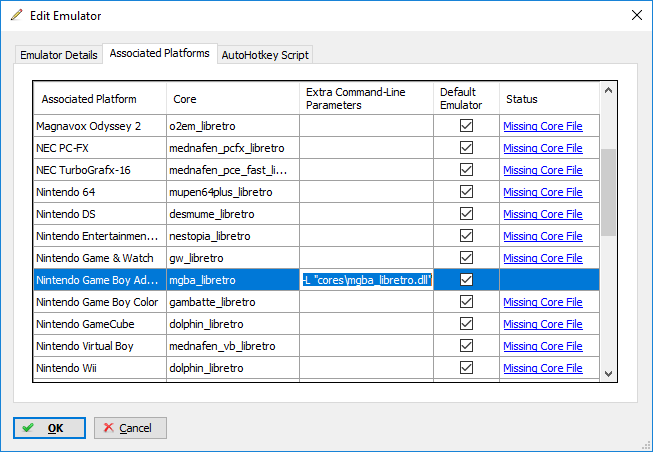653x452 pixels.
Task: Toggle default emulator for Nintendo Virtual Boy
Action: (x=466, y=346)
